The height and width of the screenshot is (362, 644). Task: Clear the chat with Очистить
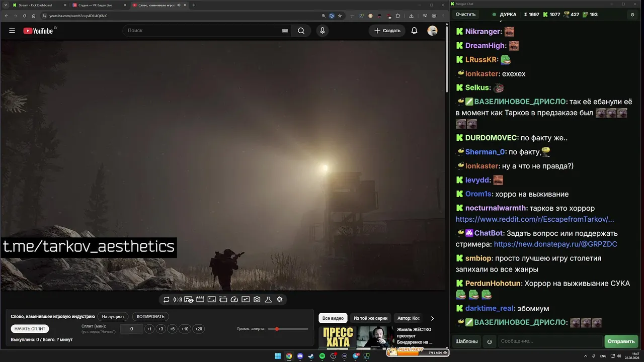(x=465, y=15)
